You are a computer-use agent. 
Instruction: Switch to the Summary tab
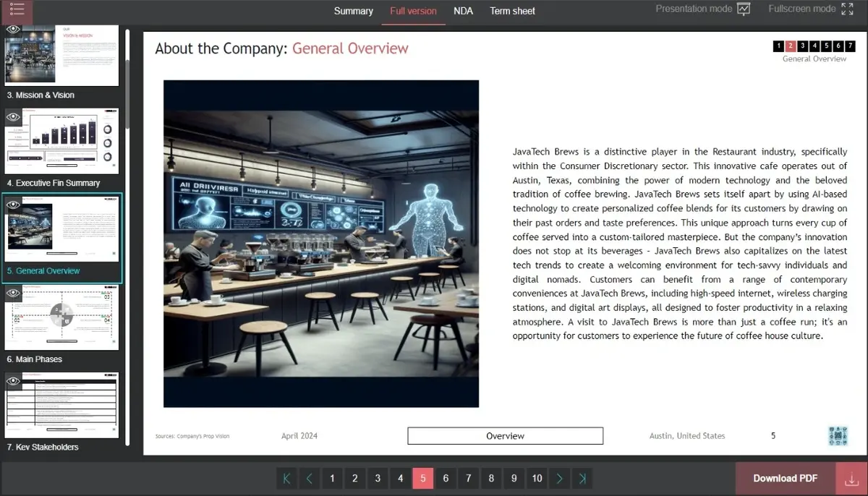pyautogui.click(x=353, y=11)
